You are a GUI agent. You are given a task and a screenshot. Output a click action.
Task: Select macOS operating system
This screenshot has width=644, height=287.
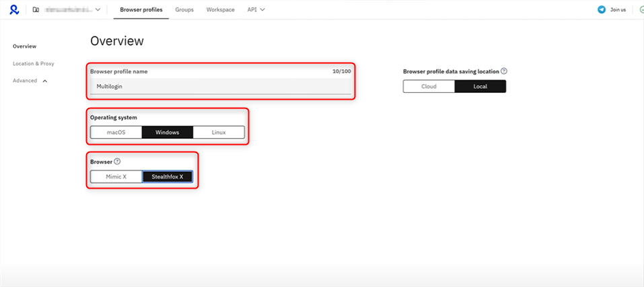[x=116, y=133]
